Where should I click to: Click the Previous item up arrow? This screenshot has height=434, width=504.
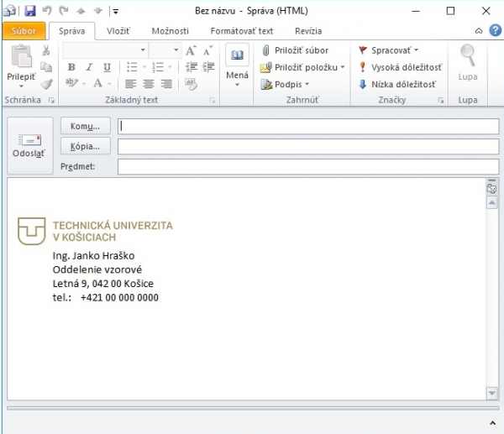point(81,11)
